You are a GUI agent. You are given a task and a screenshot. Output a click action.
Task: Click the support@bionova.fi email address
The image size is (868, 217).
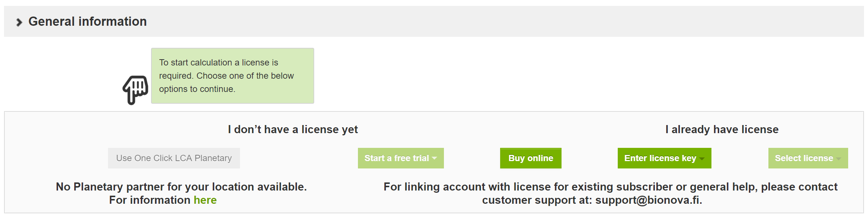click(x=649, y=200)
